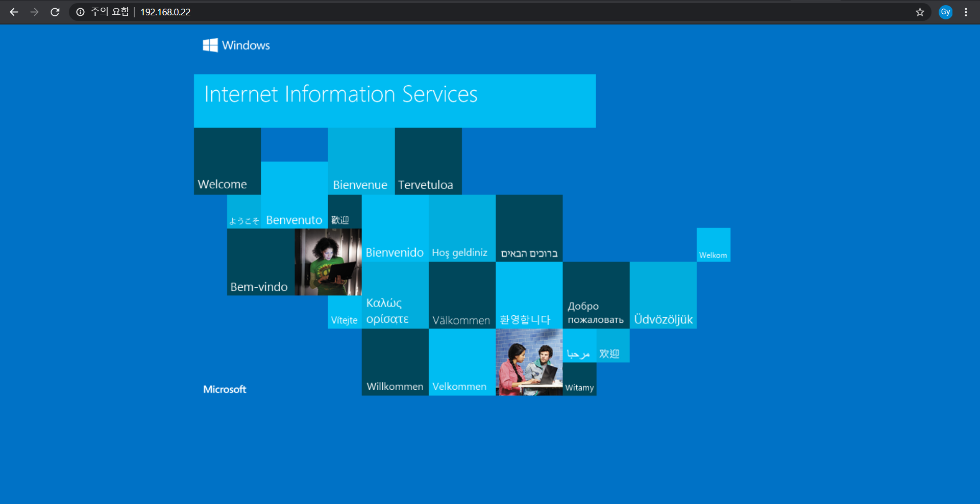Screen dimensions: 980x504
Task: Click the photo of two people with laptop
Action: 529,362
